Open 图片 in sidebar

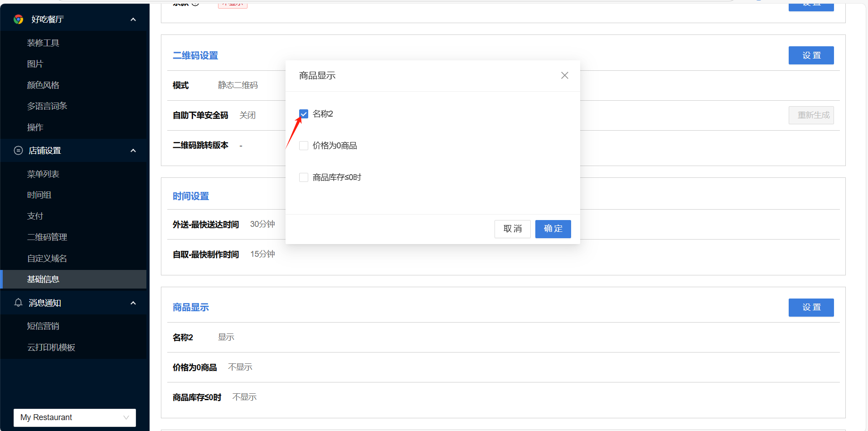coord(35,64)
